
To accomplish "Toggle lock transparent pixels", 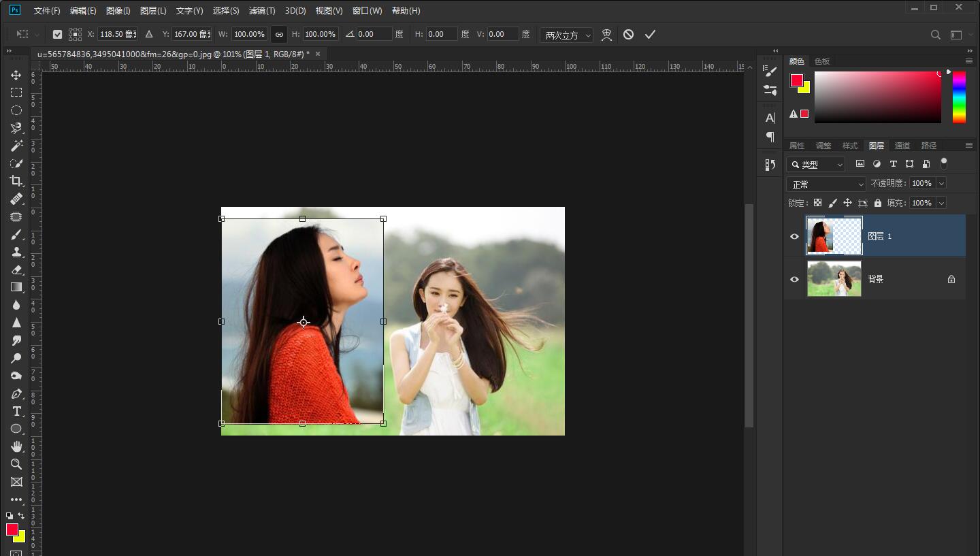I will coord(817,203).
